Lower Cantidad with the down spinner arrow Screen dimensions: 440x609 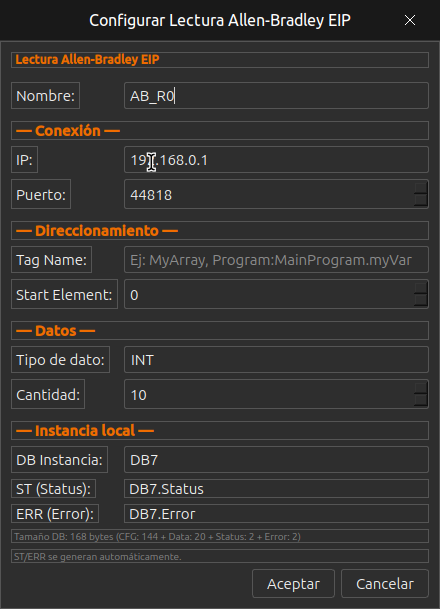coord(421,400)
